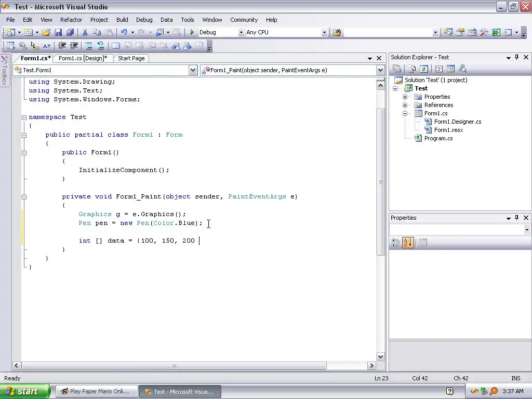Click the editor horizontal scrollbar right arrow
532x399 pixels.
click(371, 366)
